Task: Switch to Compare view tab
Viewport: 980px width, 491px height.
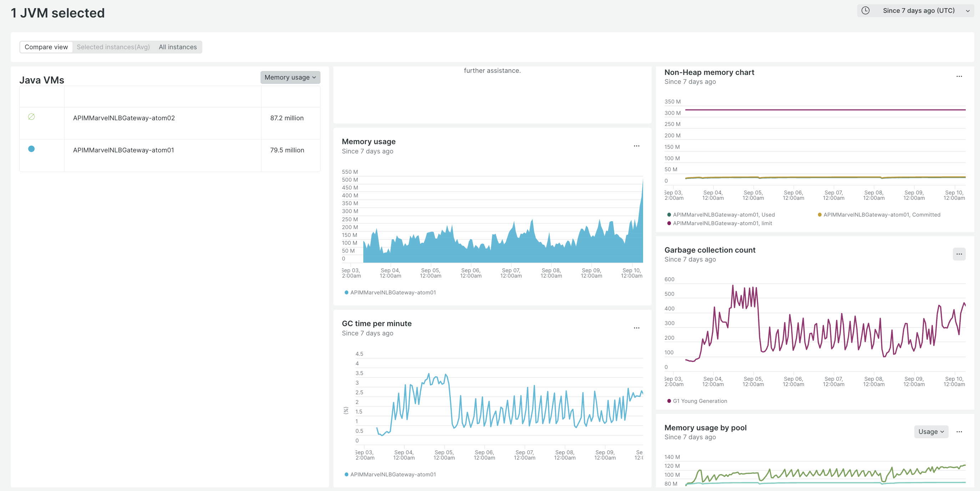Action: pos(46,47)
